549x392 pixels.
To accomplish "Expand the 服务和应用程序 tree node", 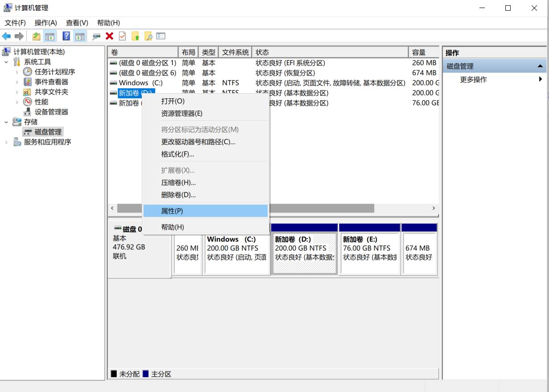I will click(x=6, y=142).
